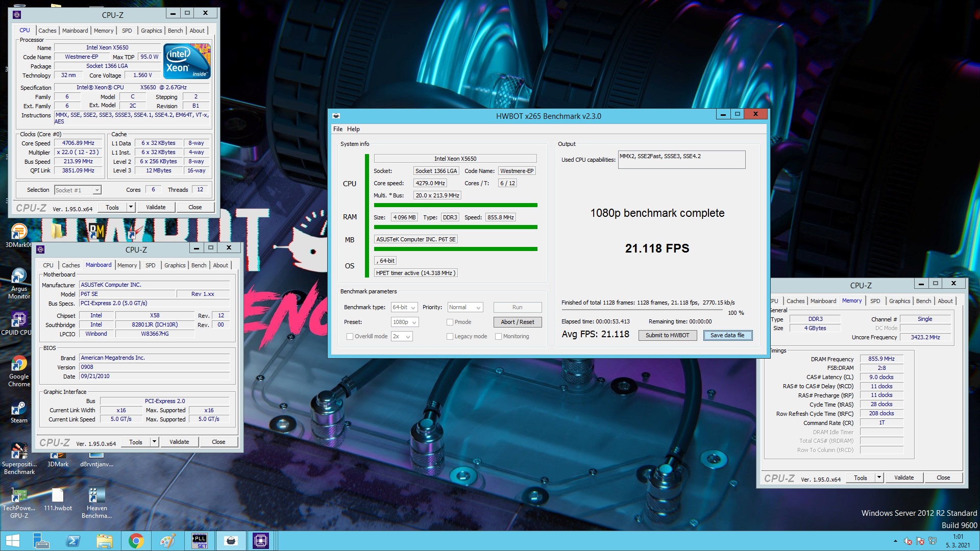The width and height of the screenshot is (980, 551).
Task: Click Save data file button
Action: tap(727, 335)
